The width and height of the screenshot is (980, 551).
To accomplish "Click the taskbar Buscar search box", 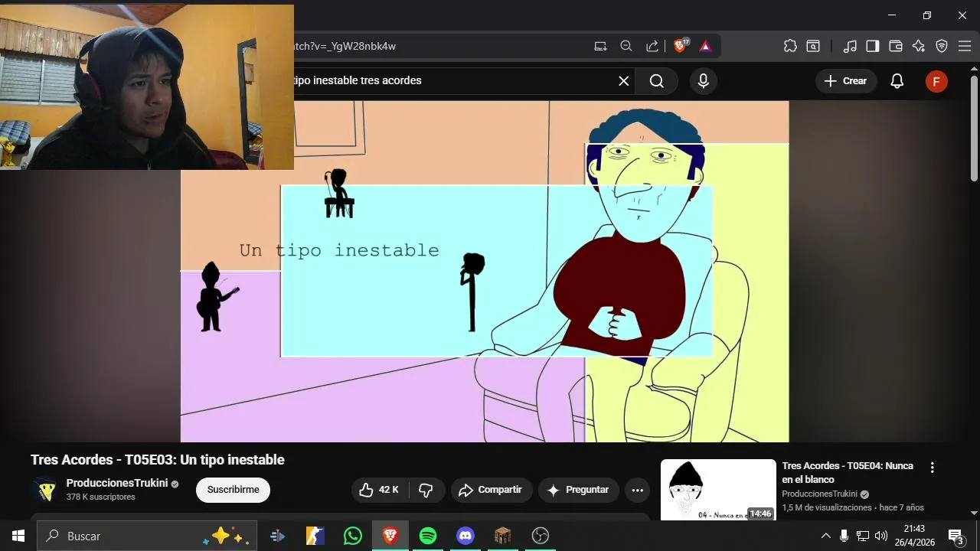I will tap(147, 536).
